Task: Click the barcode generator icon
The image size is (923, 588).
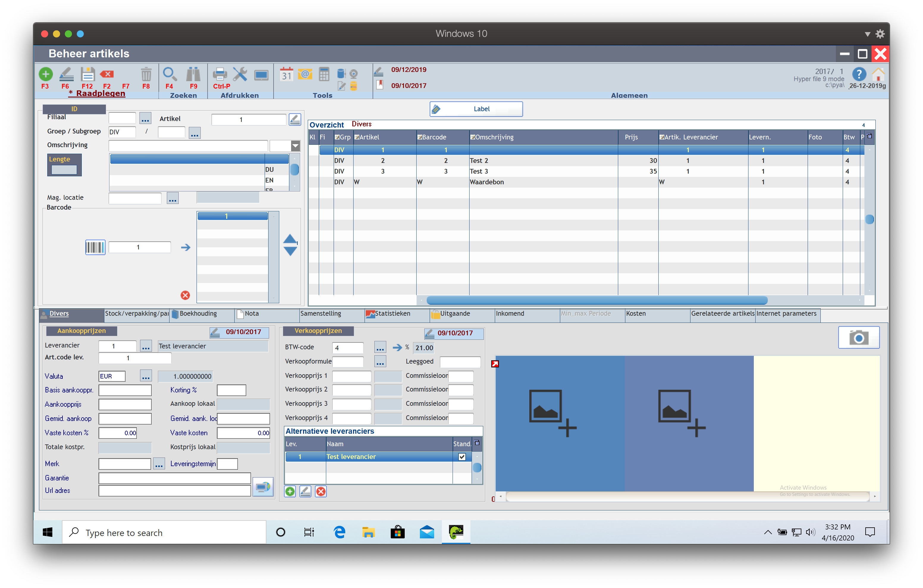Action: (95, 247)
